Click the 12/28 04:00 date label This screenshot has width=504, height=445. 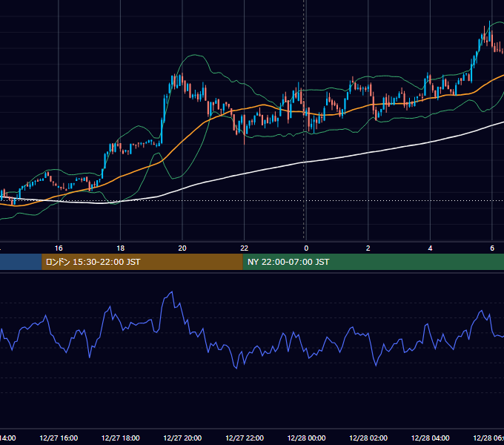(x=431, y=438)
